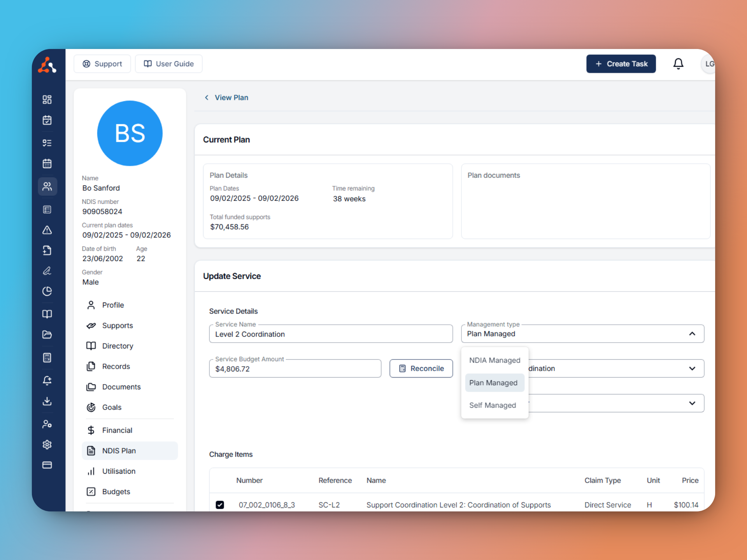Click the signature pen icon in sidebar
The width and height of the screenshot is (747, 560).
(47, 271)
